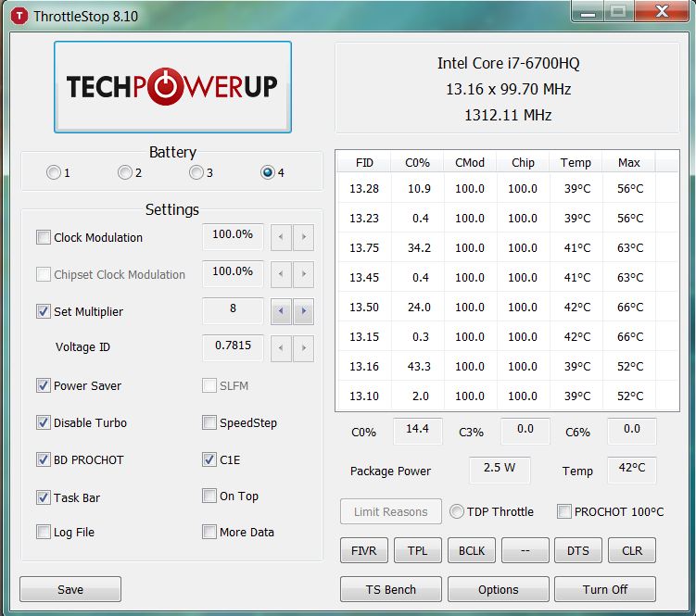Decrease Clock Modulation with left arrow
This screenshot has height=616, width=696.
pos(281,237)
